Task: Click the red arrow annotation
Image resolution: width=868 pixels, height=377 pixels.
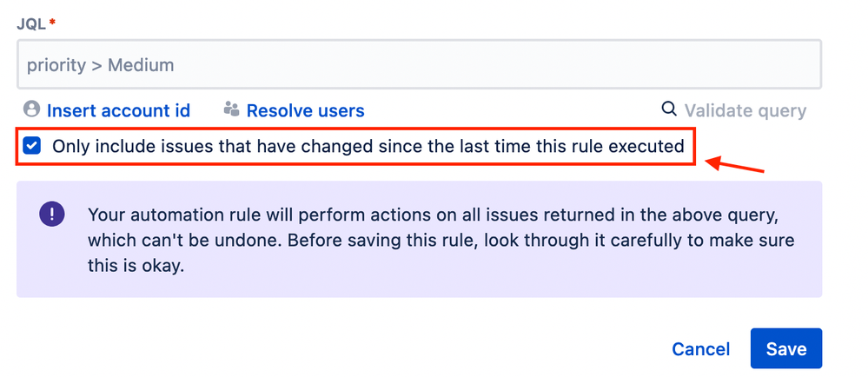Action: pyautogui.click(x=734, y=165)
